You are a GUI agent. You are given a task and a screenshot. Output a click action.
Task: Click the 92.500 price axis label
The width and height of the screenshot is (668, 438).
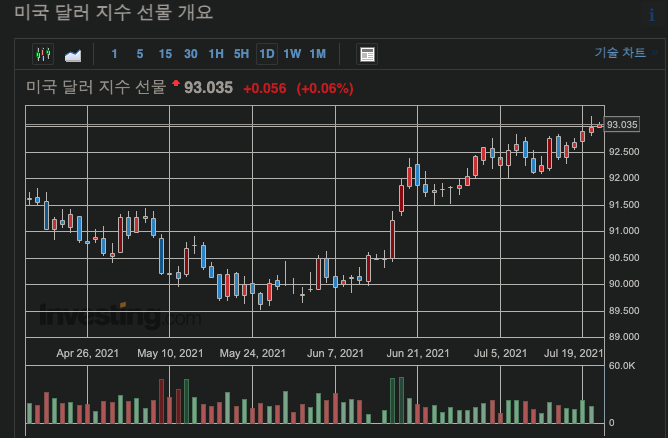(624, 152)
